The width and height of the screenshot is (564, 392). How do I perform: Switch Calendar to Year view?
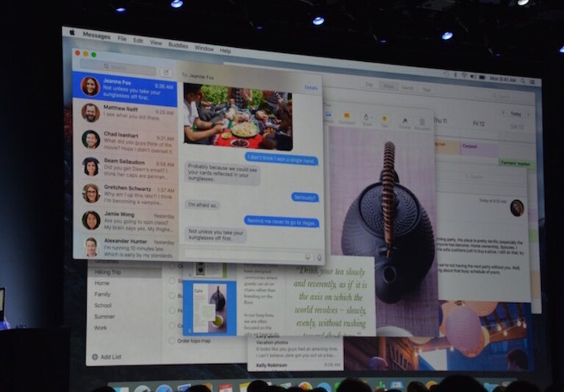coord(426,89)
